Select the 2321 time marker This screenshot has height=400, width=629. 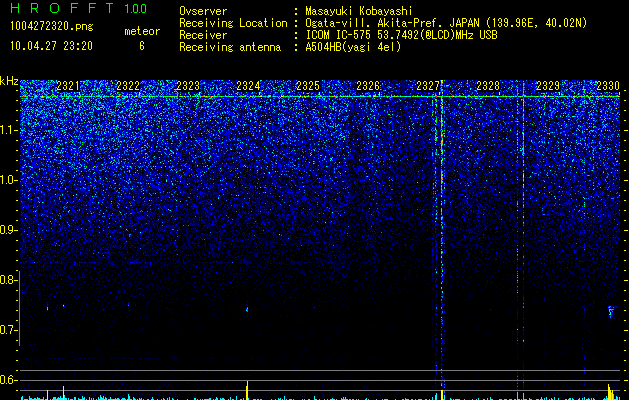(68, 86)
